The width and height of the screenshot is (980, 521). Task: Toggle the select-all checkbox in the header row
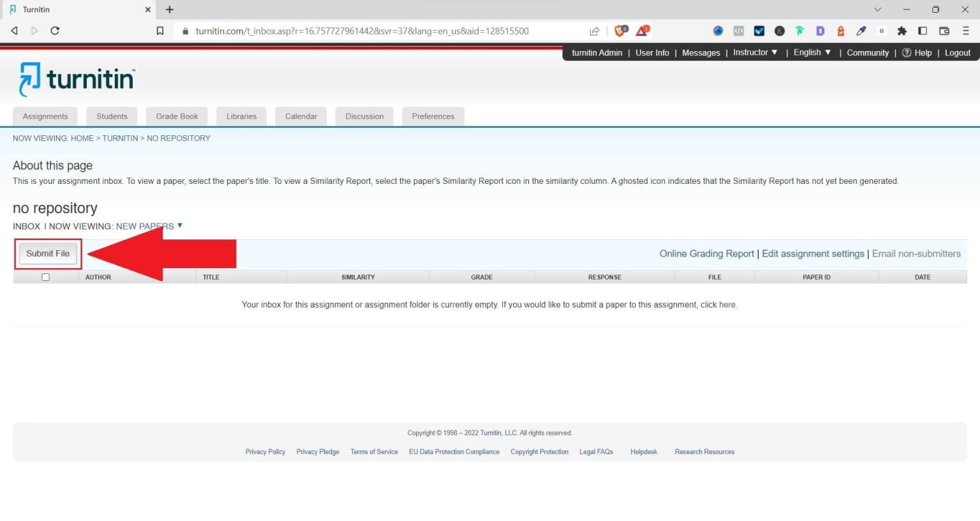coord(45,276)
